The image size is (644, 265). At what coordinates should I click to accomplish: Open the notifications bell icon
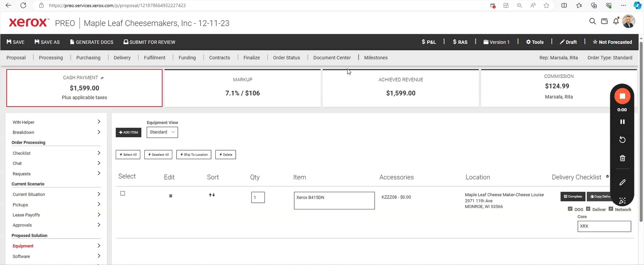point(616,21)
